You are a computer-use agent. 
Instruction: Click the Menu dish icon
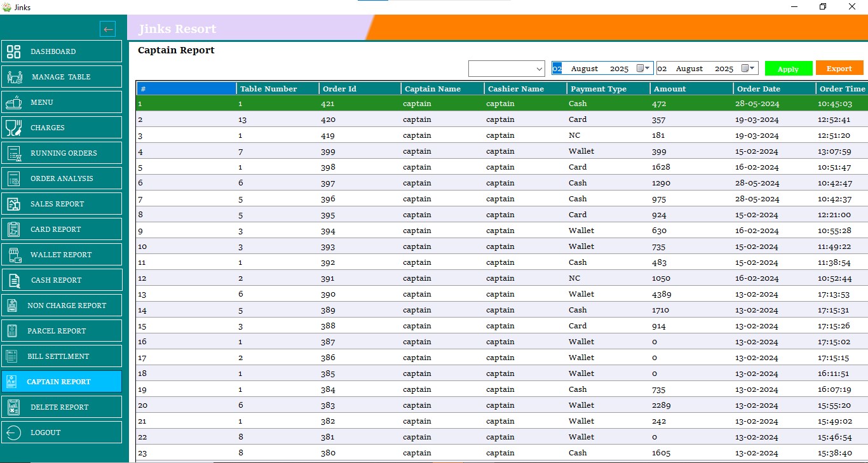13,102
